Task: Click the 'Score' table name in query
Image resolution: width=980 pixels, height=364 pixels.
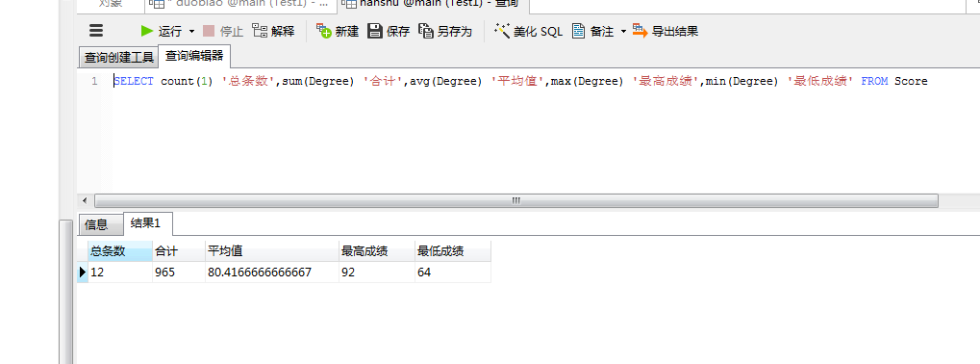Action: tap(911, 81)
